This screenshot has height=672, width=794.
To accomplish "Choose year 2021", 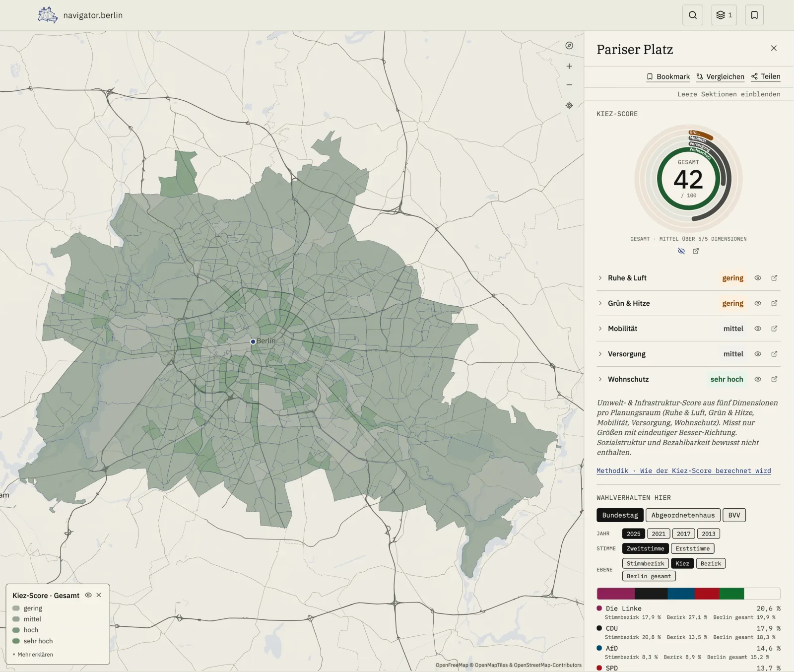I will point(659,534).
